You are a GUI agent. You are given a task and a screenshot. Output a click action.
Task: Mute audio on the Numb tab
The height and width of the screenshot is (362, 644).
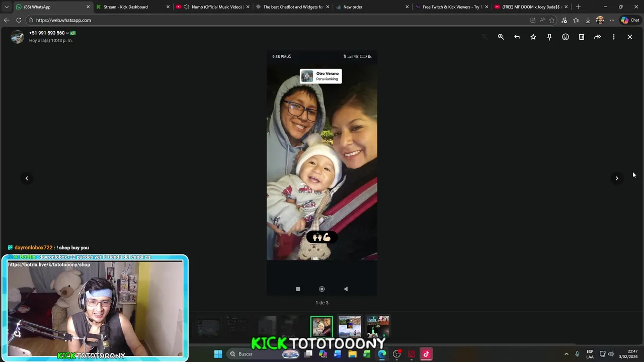pyautogui.click(x=187, y=7)
